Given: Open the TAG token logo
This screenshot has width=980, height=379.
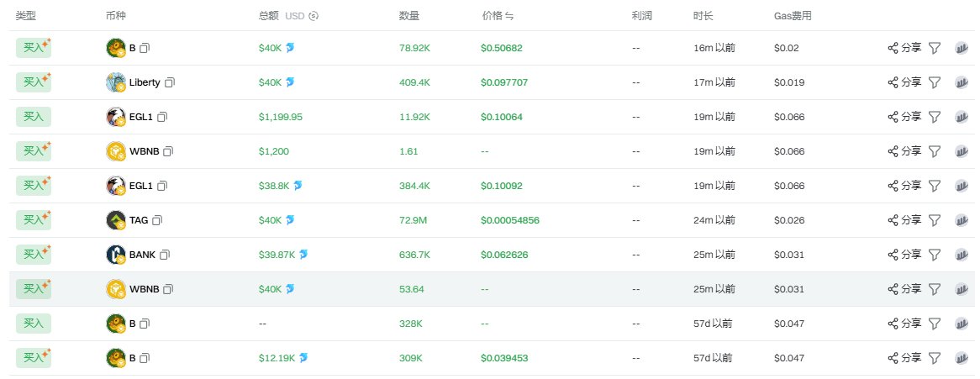Looking at the screenshot, I should (116, 220).
